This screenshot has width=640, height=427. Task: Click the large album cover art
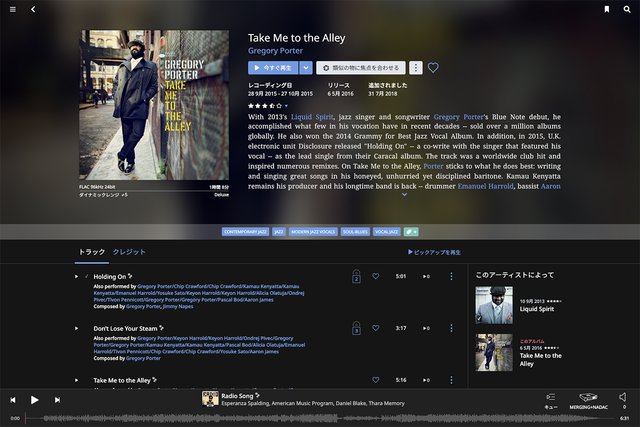[x=154, y=105]
